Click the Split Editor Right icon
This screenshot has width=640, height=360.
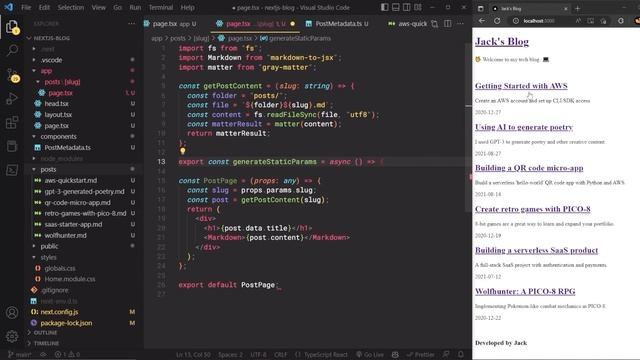[x=448, y=24]
